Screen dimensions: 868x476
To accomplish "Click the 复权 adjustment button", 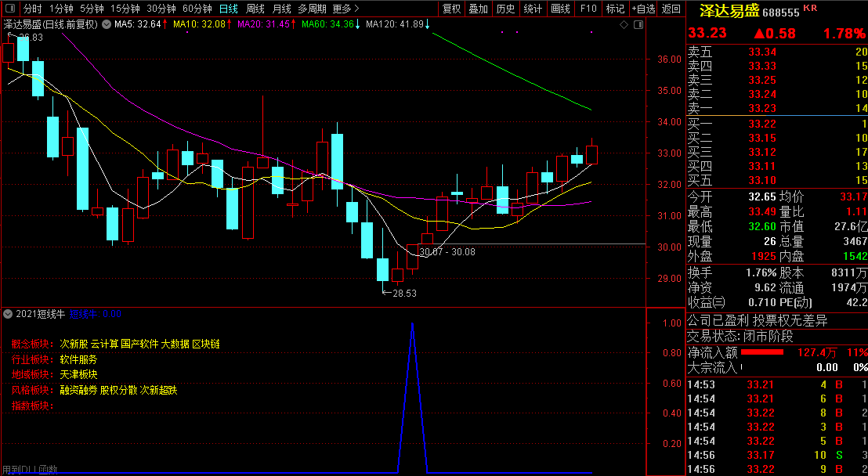I will click(452, 9).
